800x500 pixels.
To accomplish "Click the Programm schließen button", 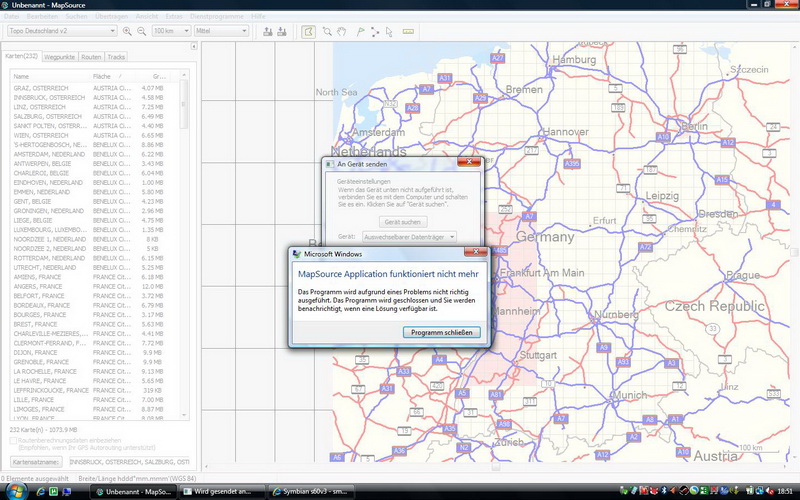I will click(x=441, y=332).
